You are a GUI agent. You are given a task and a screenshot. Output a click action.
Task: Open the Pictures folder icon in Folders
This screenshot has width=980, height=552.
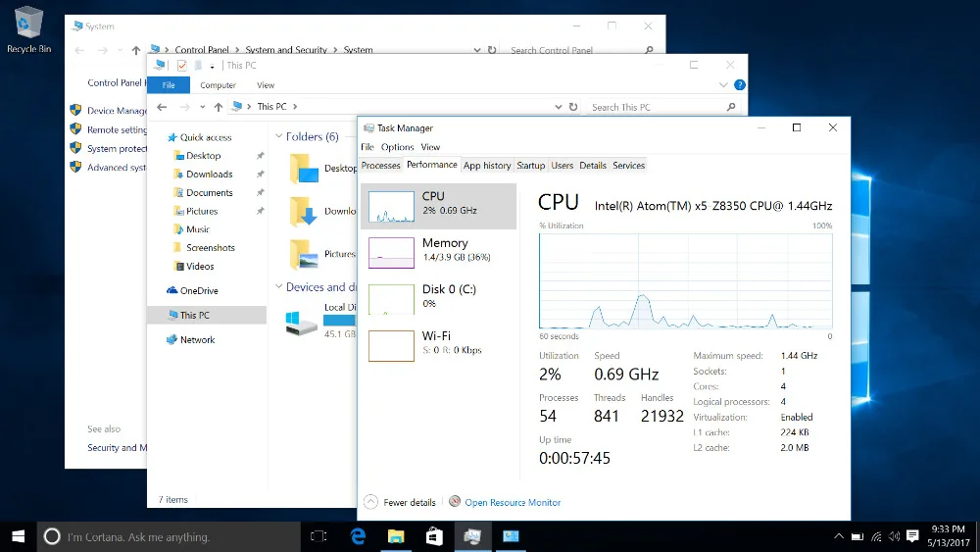pos(304,254)
